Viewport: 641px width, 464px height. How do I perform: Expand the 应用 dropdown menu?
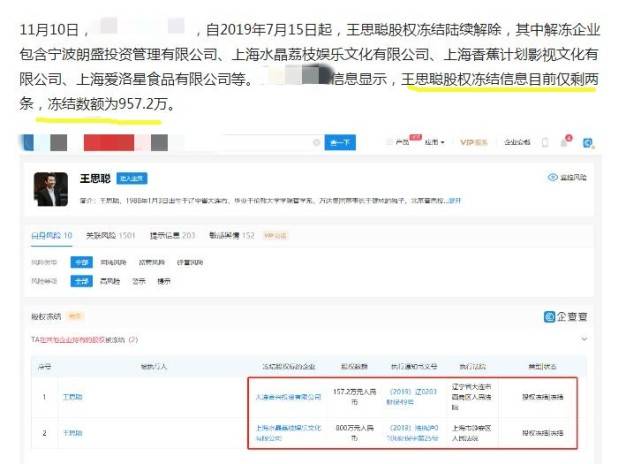coord(434,143)
